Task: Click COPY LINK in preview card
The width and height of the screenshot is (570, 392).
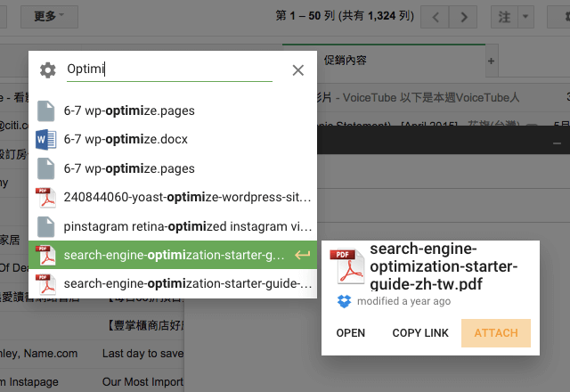Action: click(420, 332)
